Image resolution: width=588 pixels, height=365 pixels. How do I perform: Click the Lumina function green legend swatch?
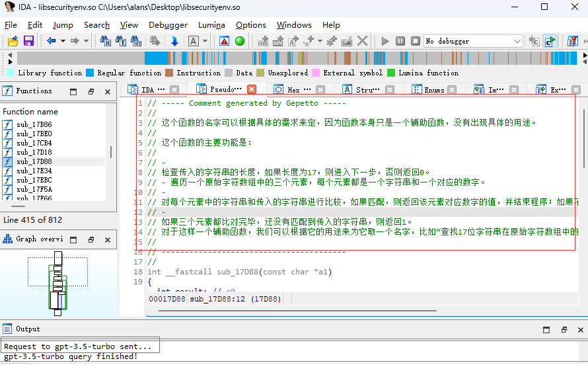[x=390, y=73]
